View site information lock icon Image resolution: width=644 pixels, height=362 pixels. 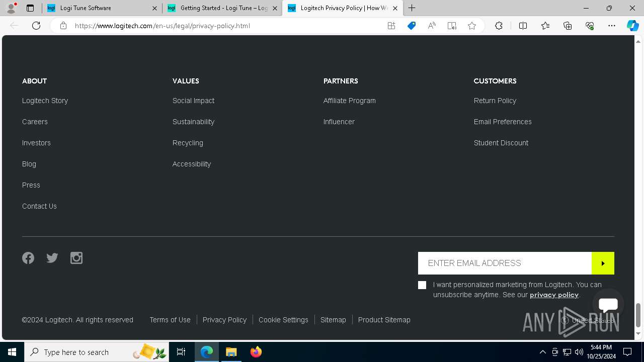click(63, 26)
